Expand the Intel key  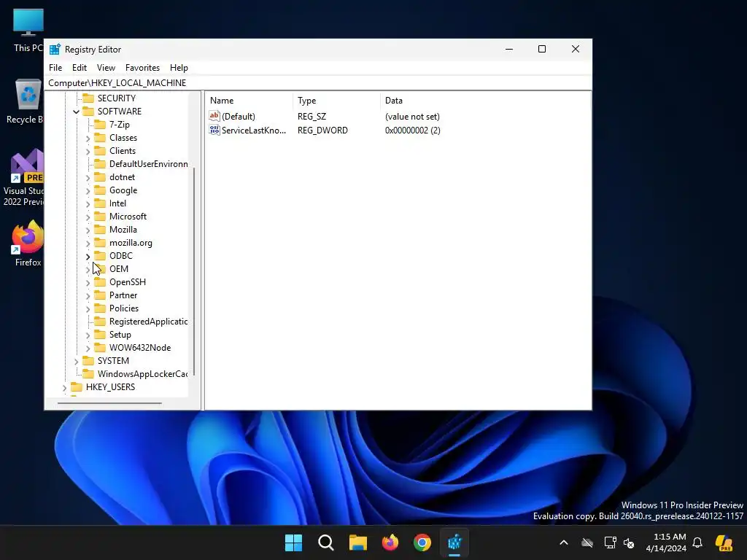[88, 204]
